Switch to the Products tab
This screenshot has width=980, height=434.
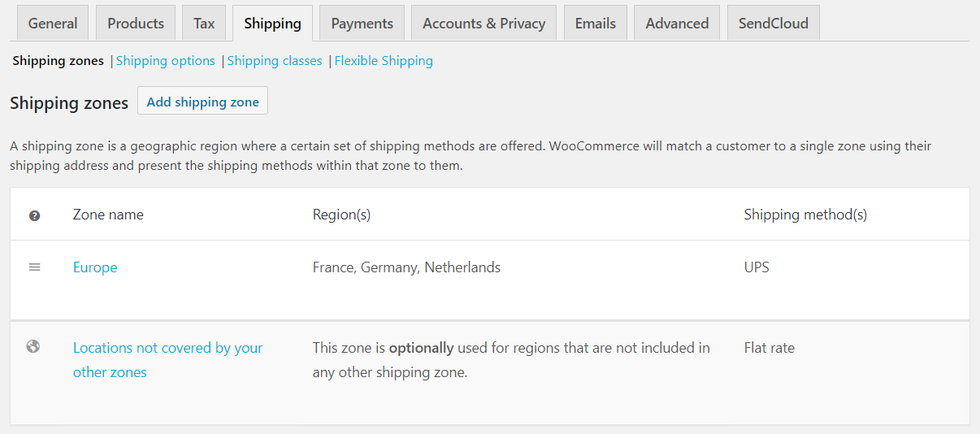click(136, 23)
